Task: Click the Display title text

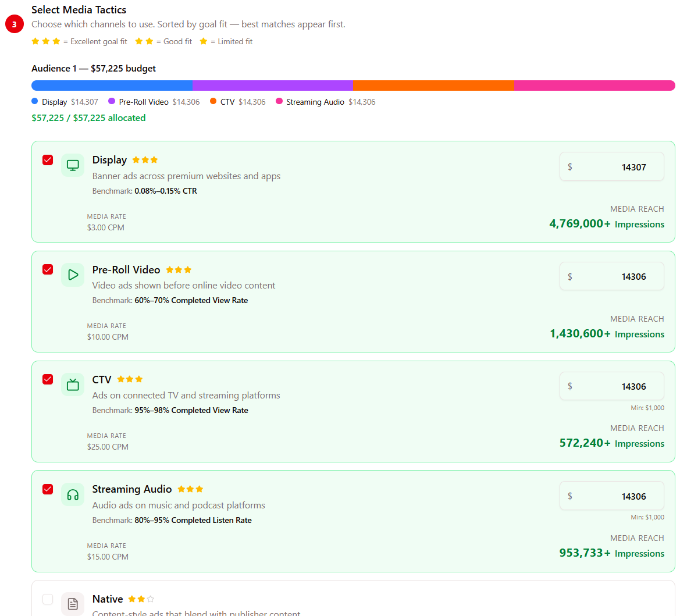Action: [109, 160]
